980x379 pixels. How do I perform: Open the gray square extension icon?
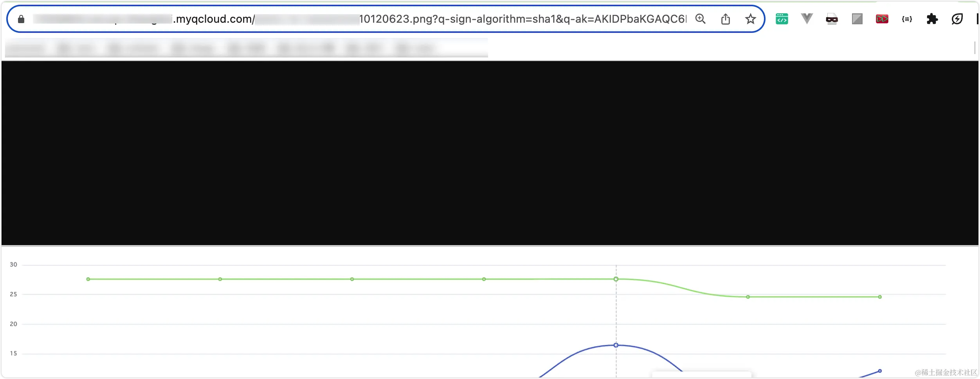point(857,19)
